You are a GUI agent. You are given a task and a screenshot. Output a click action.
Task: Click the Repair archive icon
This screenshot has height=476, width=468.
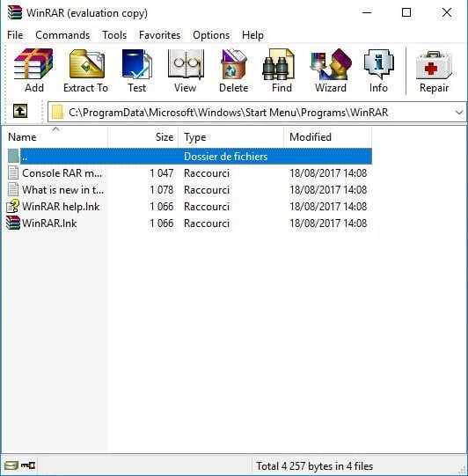tap(434, 70)
